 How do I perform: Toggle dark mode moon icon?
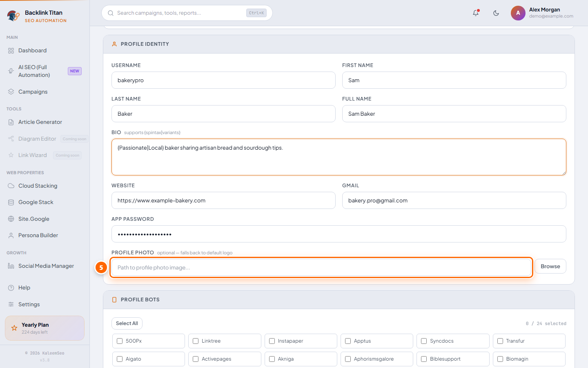[496, 13]
